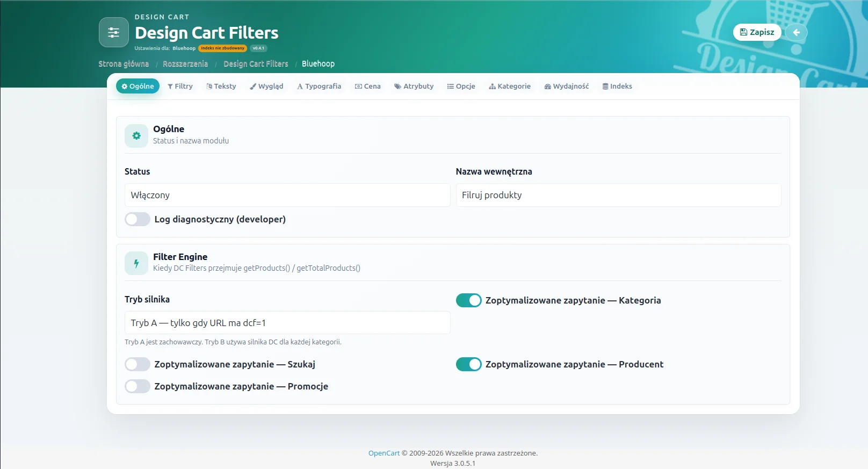Select the Ogólne tab
This screenshot has width=868, height=469.
coord(138,86)
